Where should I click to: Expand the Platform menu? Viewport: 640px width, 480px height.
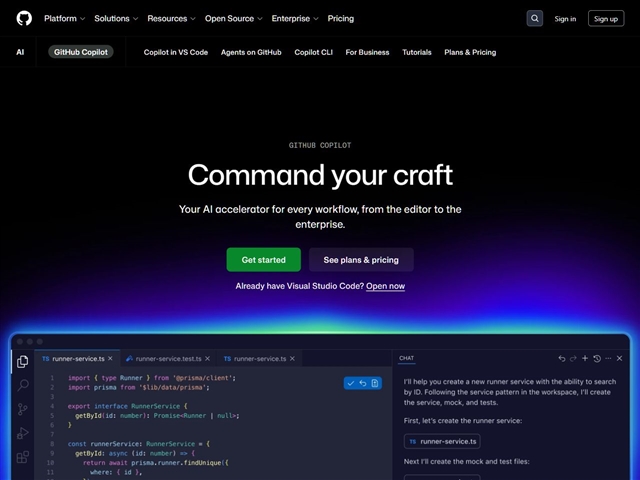click(64, 18)
